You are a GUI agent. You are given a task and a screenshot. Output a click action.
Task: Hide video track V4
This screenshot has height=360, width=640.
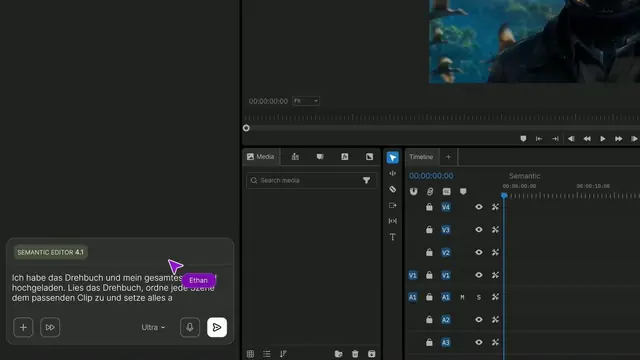coord(479,207)
